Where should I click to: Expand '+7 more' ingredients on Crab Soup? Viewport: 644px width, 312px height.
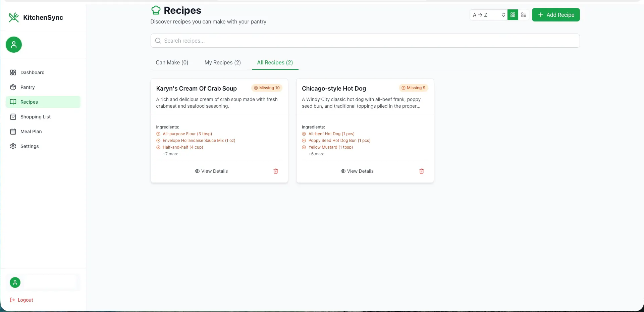(170, 154)
